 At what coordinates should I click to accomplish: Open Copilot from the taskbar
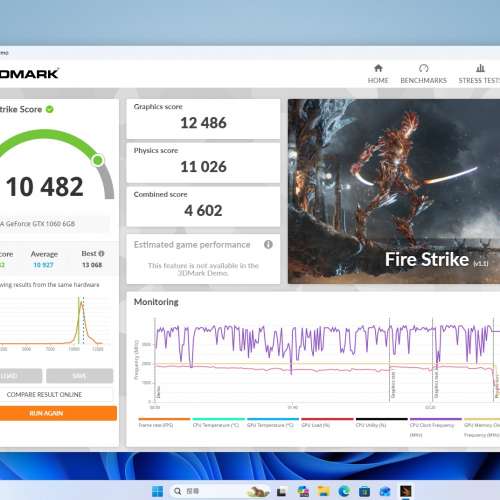click(x=303, y=491)
